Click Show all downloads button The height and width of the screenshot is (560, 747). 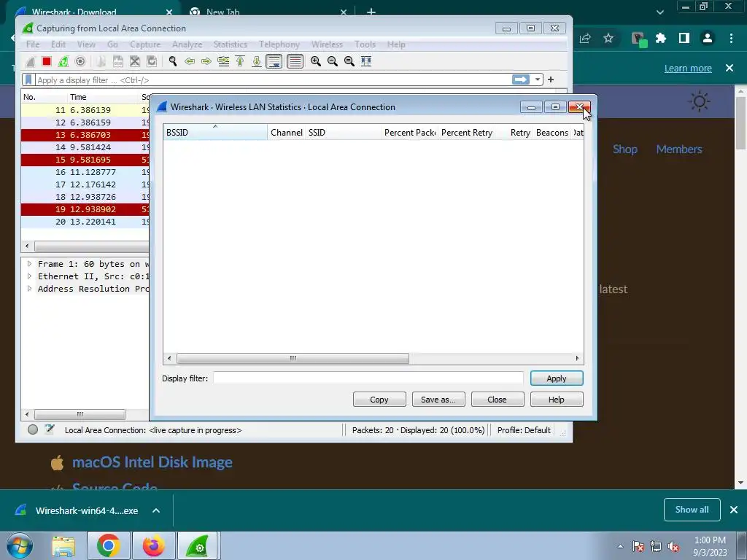pyautogui.click(x=692, y=510)
